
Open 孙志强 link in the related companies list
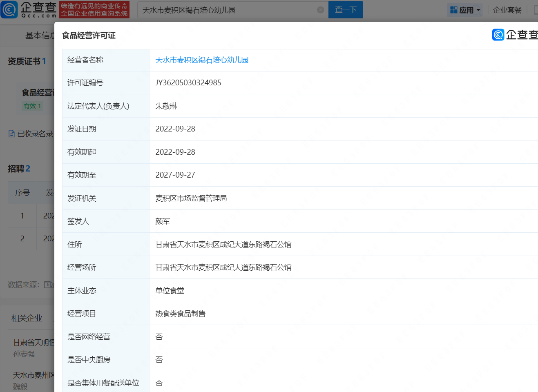[24, 354]
